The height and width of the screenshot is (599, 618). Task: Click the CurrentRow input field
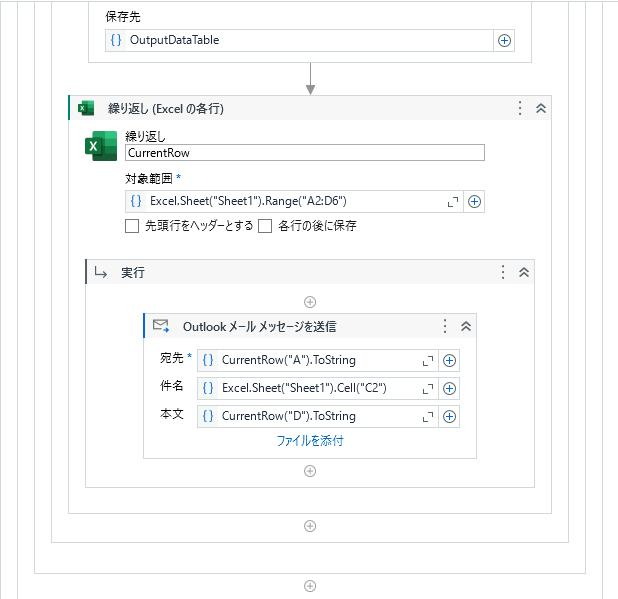[305, 153]
